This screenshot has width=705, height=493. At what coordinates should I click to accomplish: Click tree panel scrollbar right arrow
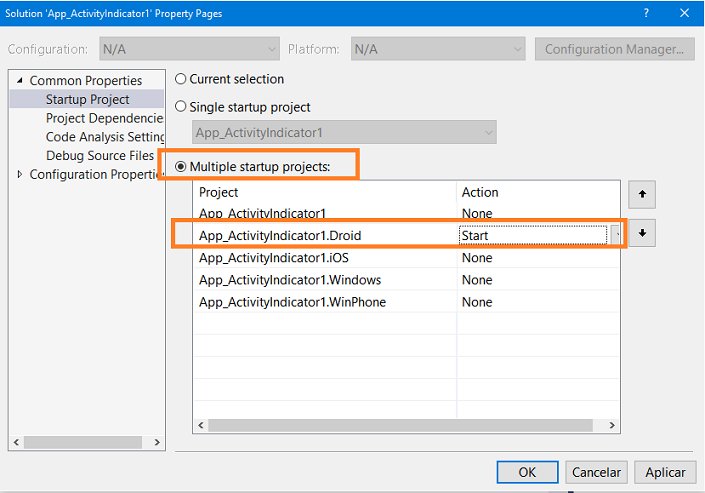tap(157, 442)
